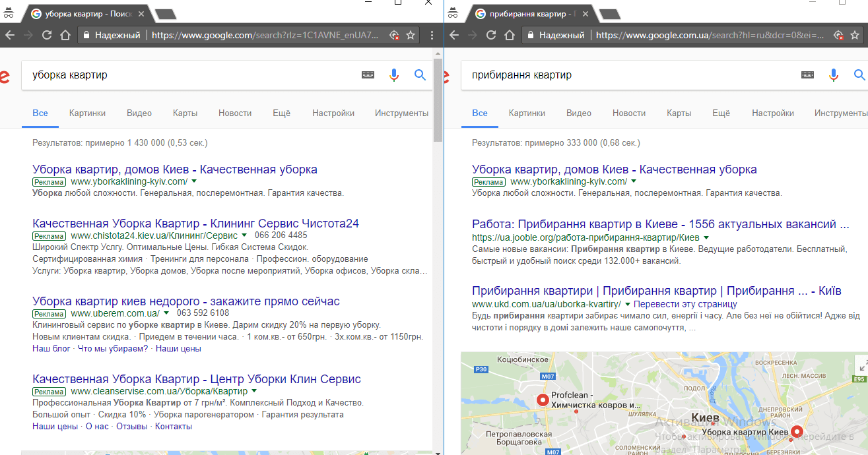This screenshot has height=455, width=868.
Task: Expand dropdown next to www.chistota24.kiev.ua ad
Action: (x=244, y=235)
